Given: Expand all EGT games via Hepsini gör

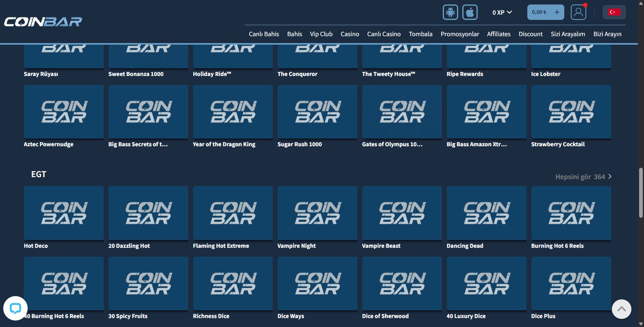Looking at the screenshot, I should point(583,177).
